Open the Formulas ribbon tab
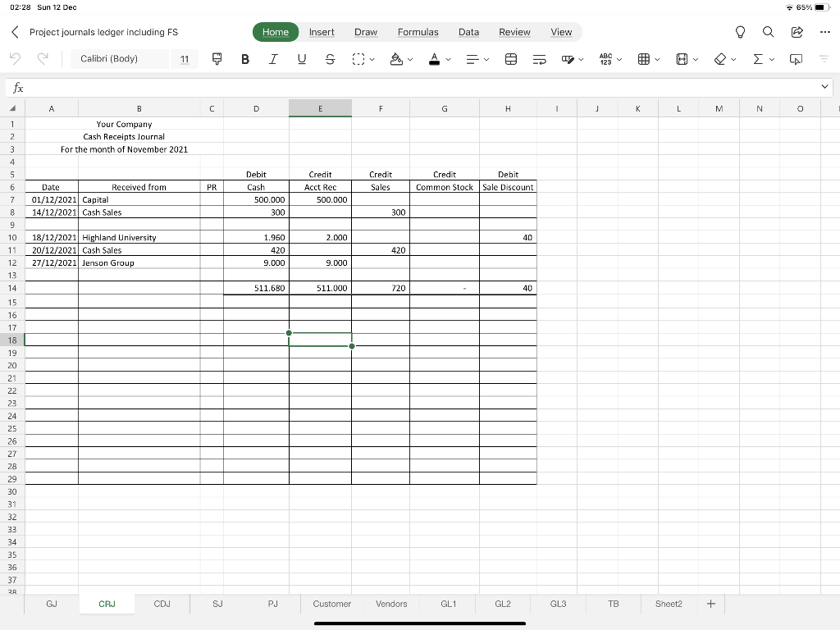 click(x=418, y=32)
